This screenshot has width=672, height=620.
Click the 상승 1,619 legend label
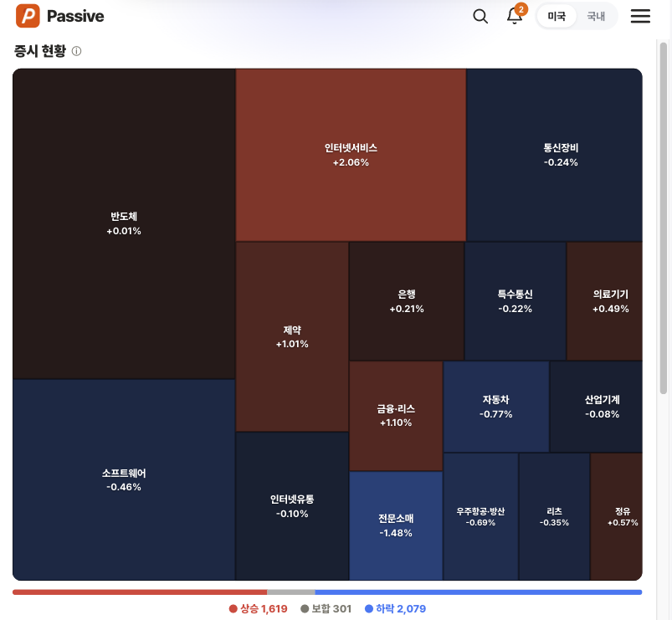tap(259, 609)
